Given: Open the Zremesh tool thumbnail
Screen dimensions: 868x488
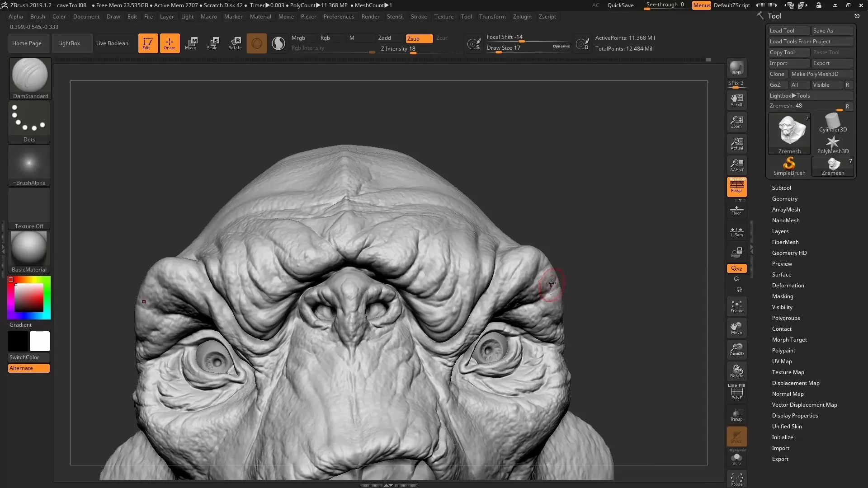Looking at the screenshot, I should tap(788, 133).
